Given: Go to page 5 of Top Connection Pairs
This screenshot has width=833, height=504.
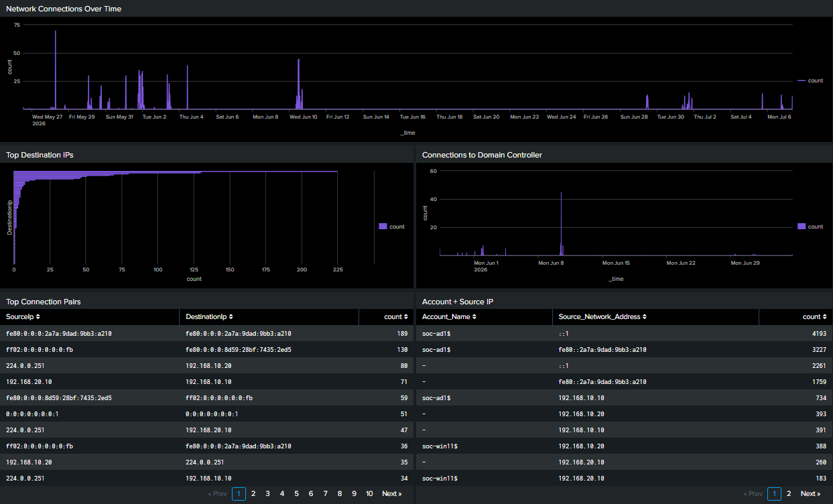Looking at the screenshot, I should click(x=297, y=494).
